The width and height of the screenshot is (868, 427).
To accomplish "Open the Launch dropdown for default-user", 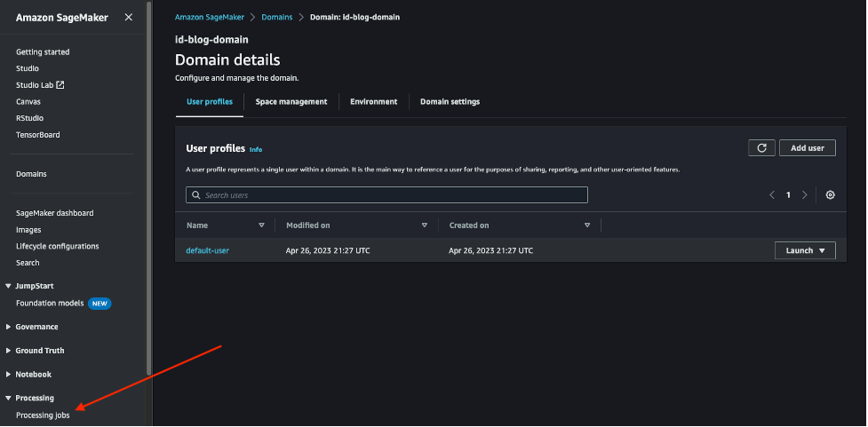I will coord(805,250).
